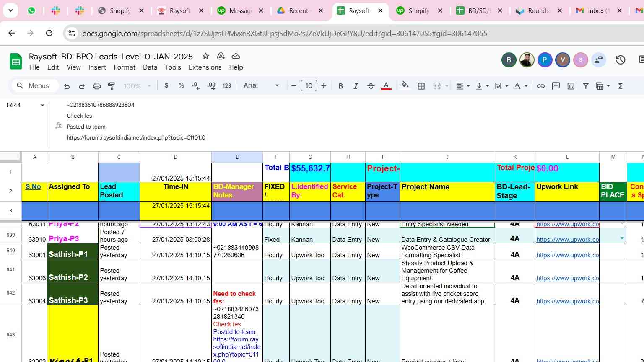
Task: Toggle italic formatting
Action: point(356,86)
